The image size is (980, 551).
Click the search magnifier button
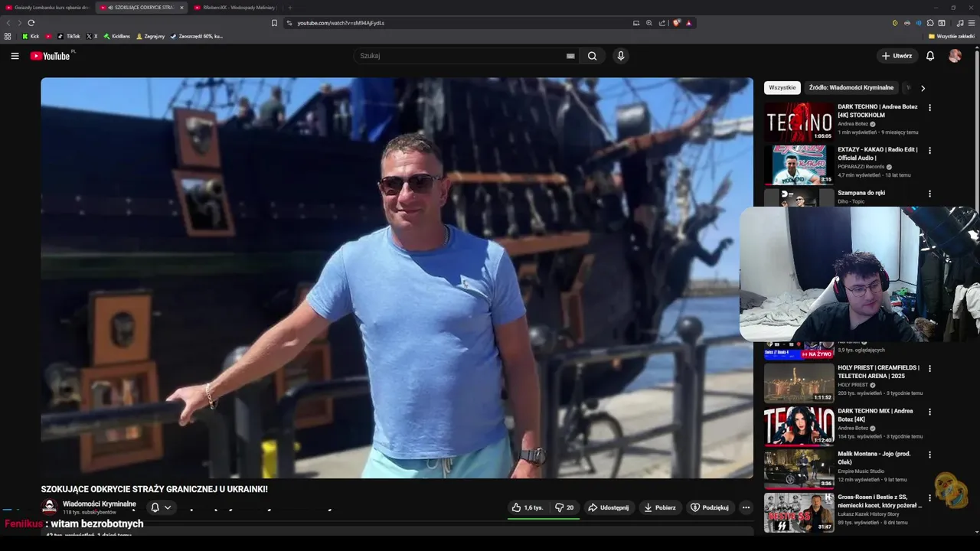pos(592,56)
